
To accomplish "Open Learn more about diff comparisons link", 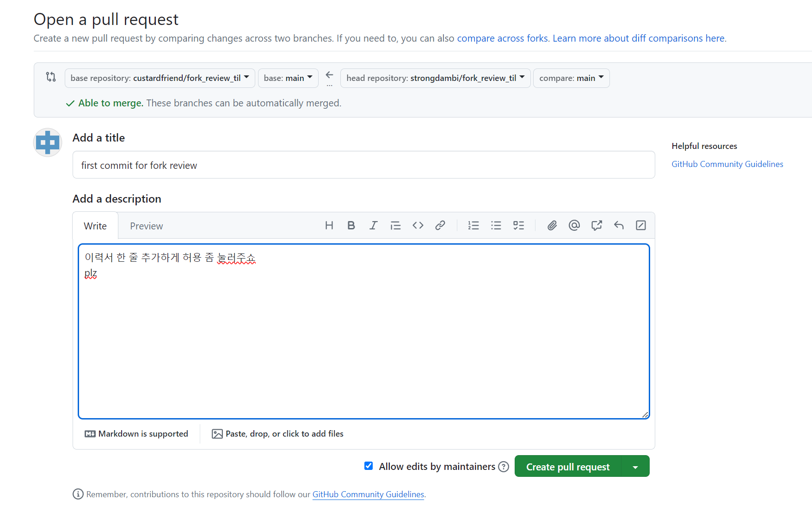I will coord(639,38).
